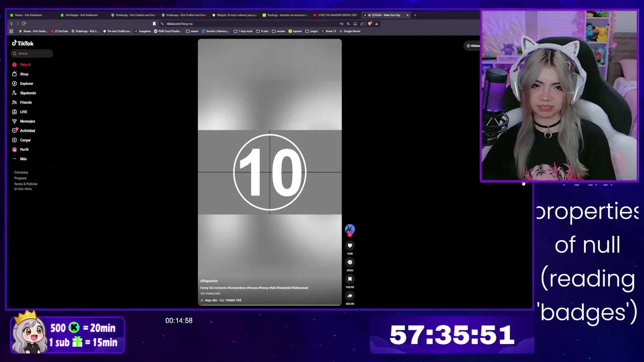Close the TikTok - Make Your Day tab
Viewport: 644px width, 362px height.
point(408,15)
